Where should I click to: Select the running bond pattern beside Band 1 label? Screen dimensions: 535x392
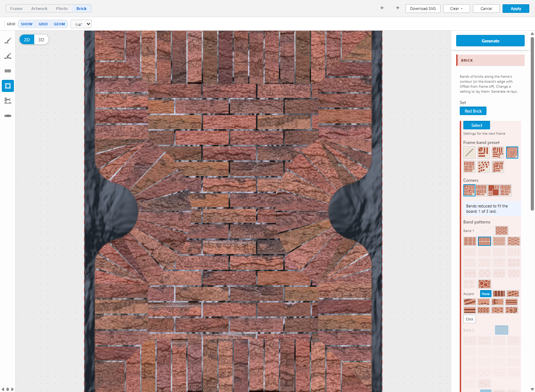[501, 231]
